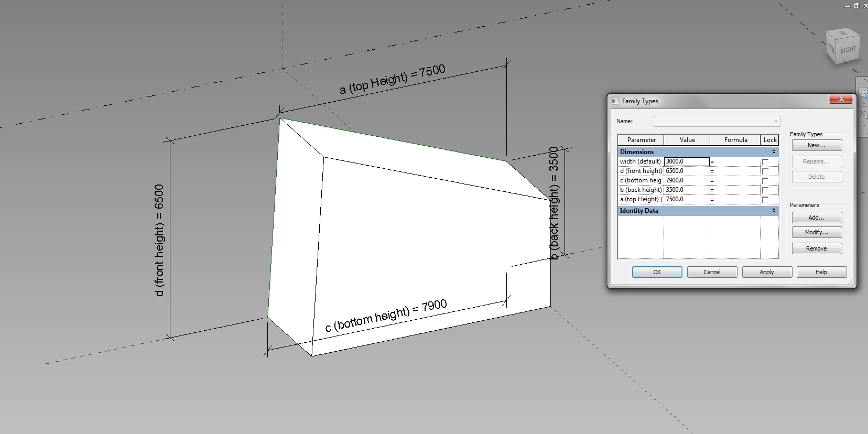Click the New... family type button
The image size is (868, 434).
tap(816, 145)
